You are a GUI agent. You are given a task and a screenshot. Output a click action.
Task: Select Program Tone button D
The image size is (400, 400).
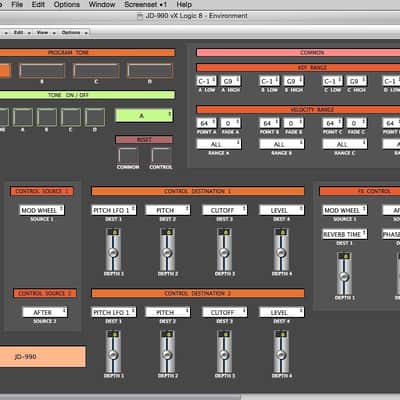click(150, 71)
